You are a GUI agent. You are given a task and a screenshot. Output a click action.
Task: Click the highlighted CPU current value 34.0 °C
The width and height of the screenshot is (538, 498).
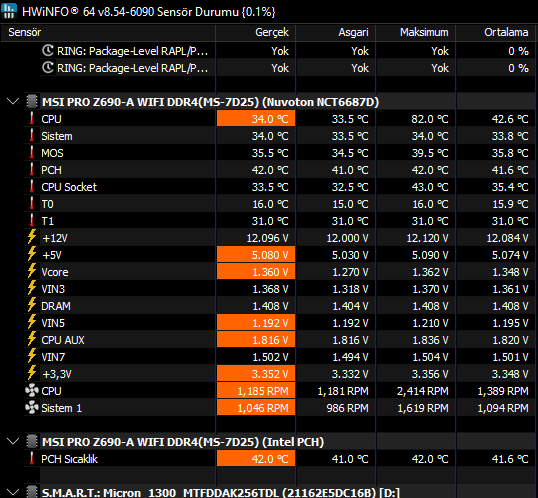(x=256, y=119)
